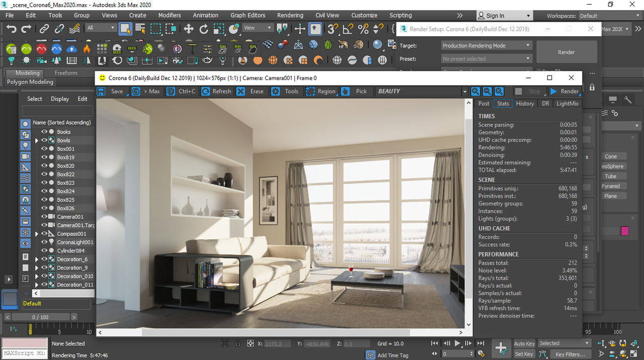The width and height of the screenshot is (644, 360).
Task: Open the View reference coordinate dropdown
Action: pos(258,28)
